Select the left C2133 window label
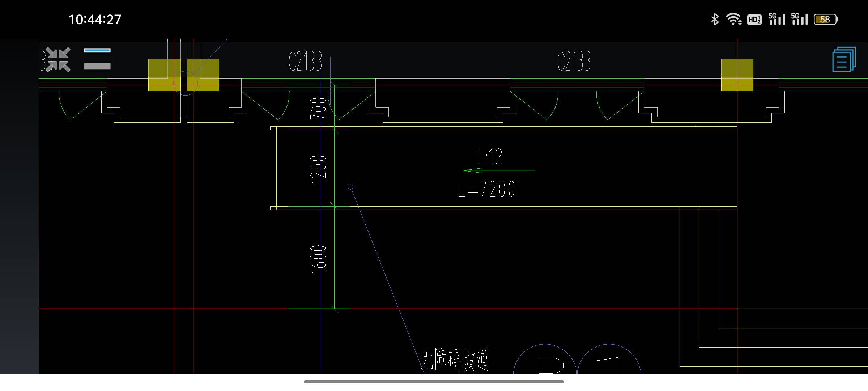Screen dimensions: 868x391 pos(305,61)
